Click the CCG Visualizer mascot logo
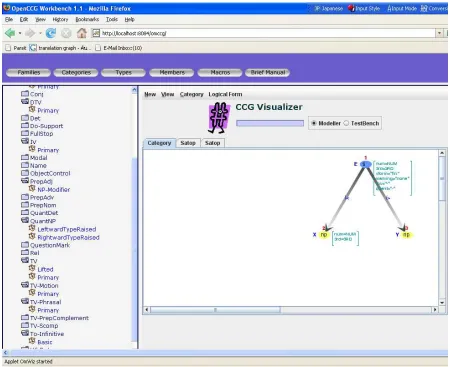The image size is (450, 367). click(218, 118)
